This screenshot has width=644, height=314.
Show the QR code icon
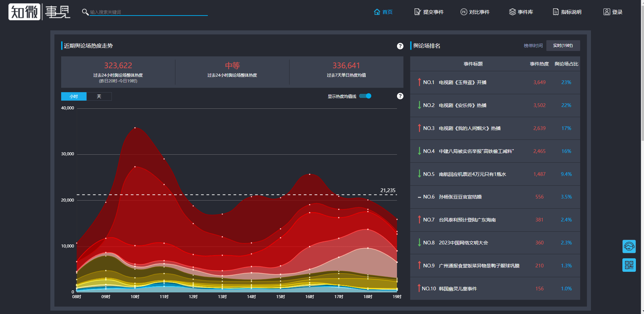pyautogui.click(x=629, y=265)
